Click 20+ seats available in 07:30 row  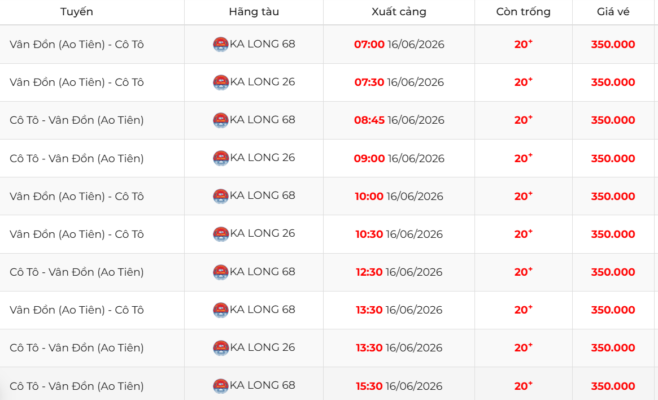(x=523, y=82)
